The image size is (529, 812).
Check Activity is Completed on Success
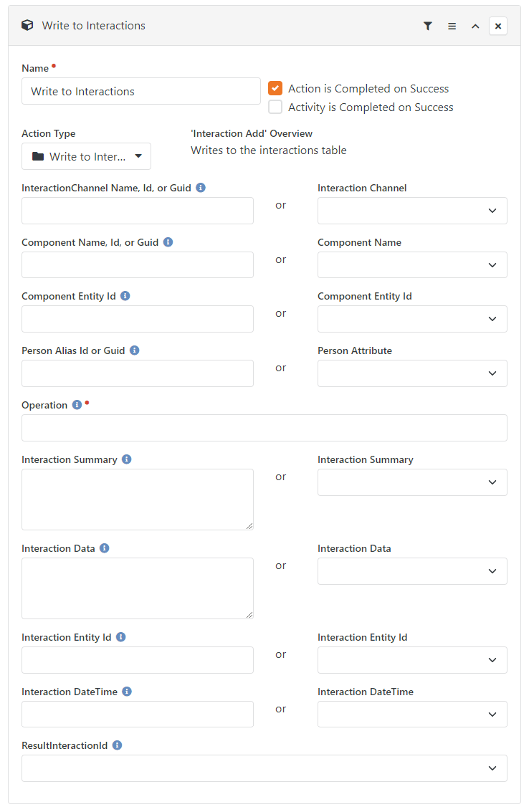click(x=275, y=108)
